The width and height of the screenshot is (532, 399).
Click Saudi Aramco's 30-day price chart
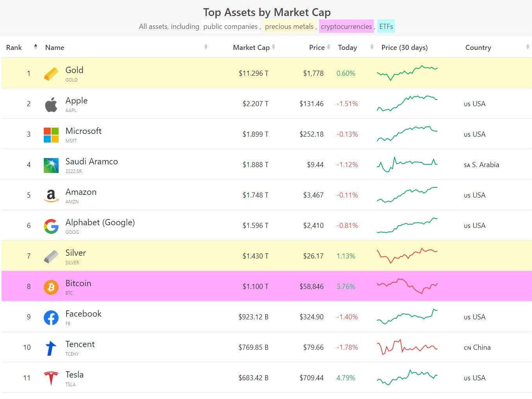click(407, 164)
